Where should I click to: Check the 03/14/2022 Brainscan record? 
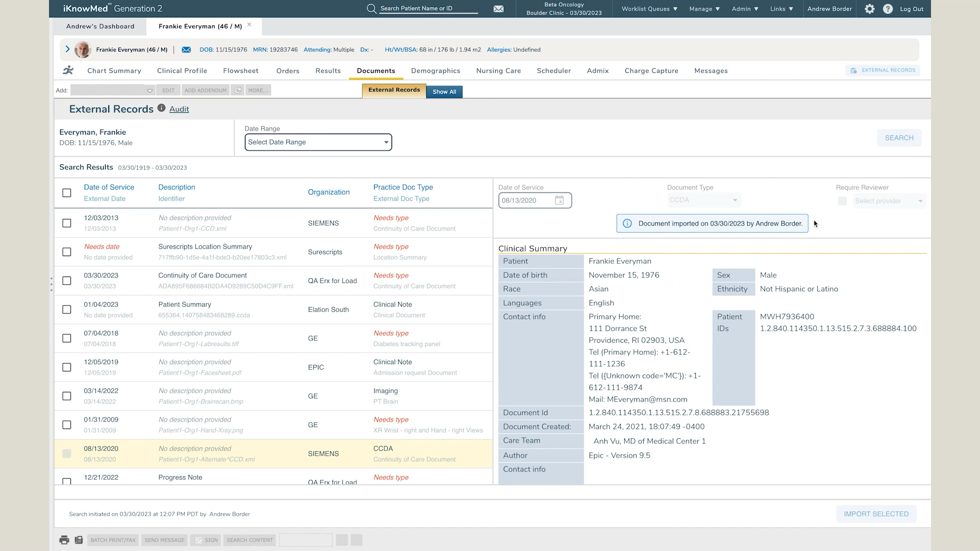(x=67, y=396)
